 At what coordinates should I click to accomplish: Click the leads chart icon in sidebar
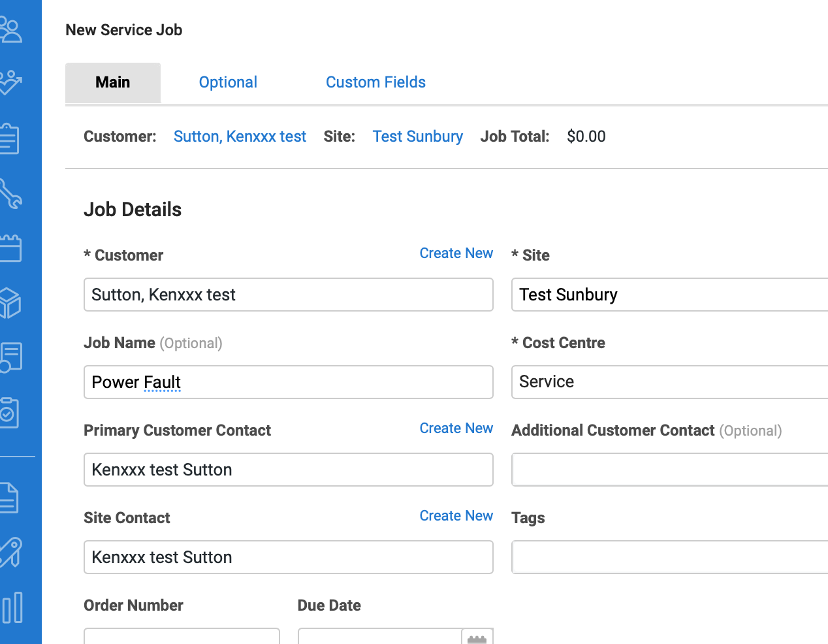click(12, 83)
